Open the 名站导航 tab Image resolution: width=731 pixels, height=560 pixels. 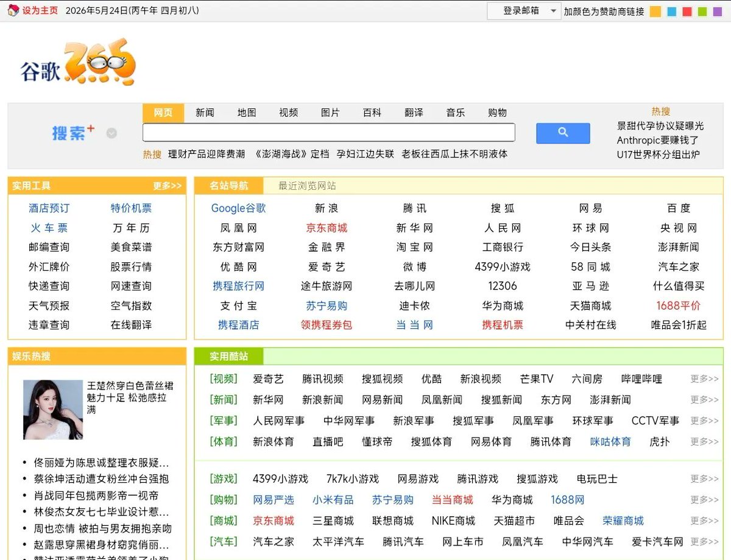(x=229, y=186)
